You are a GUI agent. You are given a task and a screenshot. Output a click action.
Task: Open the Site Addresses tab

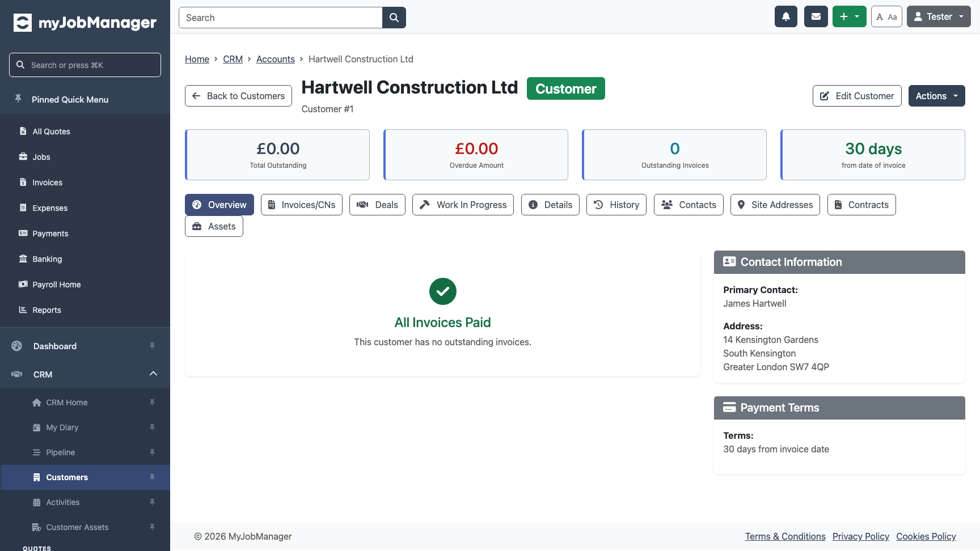775,205
